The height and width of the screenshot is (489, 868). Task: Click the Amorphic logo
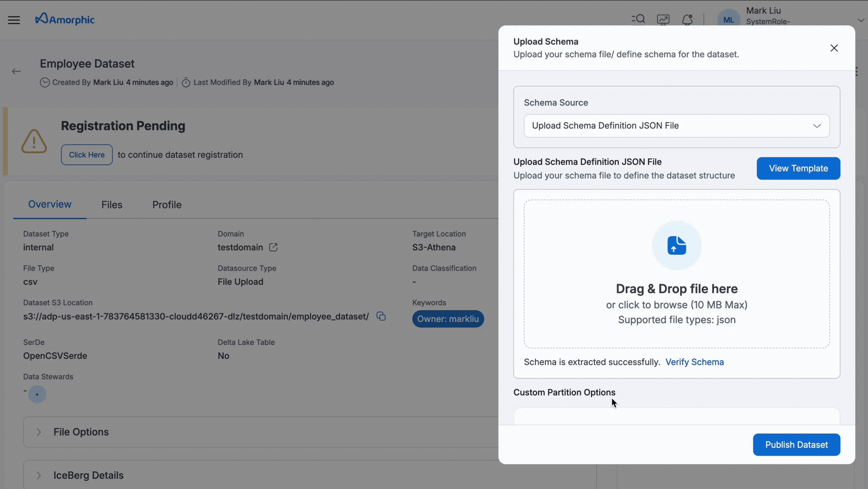click(65, 19)
